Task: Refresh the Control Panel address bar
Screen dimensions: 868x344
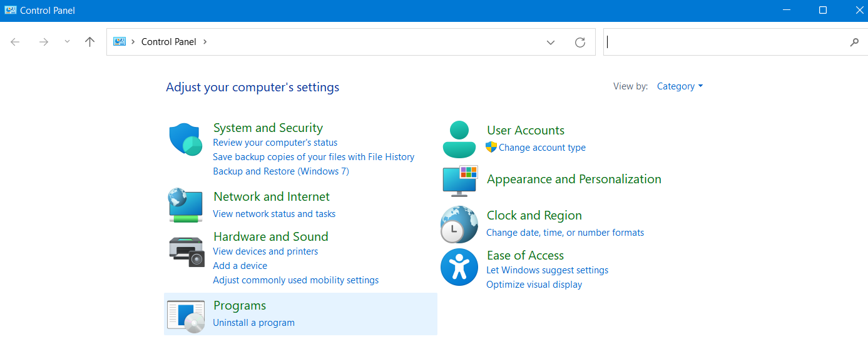Action: (580, 42)
